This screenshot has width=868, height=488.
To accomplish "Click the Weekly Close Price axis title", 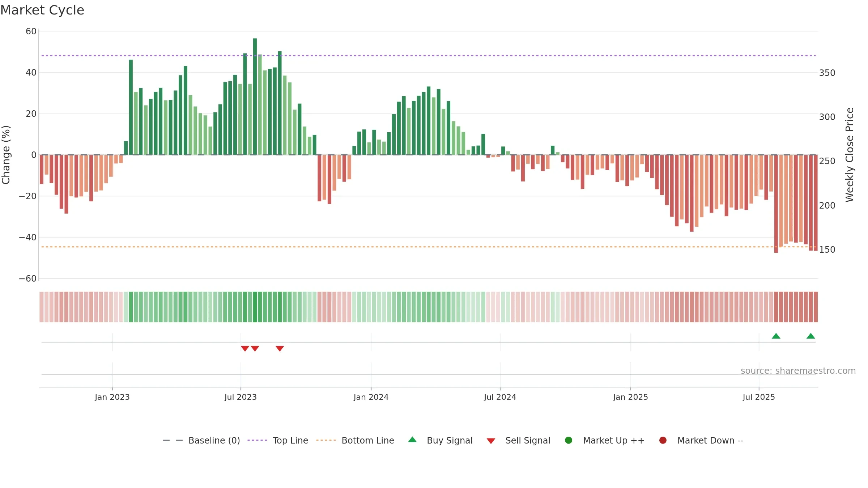I will [850, 155].
